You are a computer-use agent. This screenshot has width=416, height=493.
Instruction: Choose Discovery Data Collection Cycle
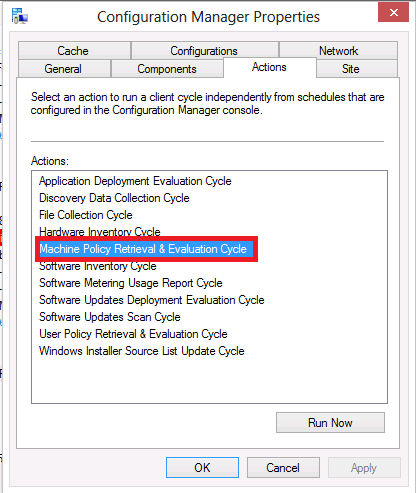pos(114,198)
